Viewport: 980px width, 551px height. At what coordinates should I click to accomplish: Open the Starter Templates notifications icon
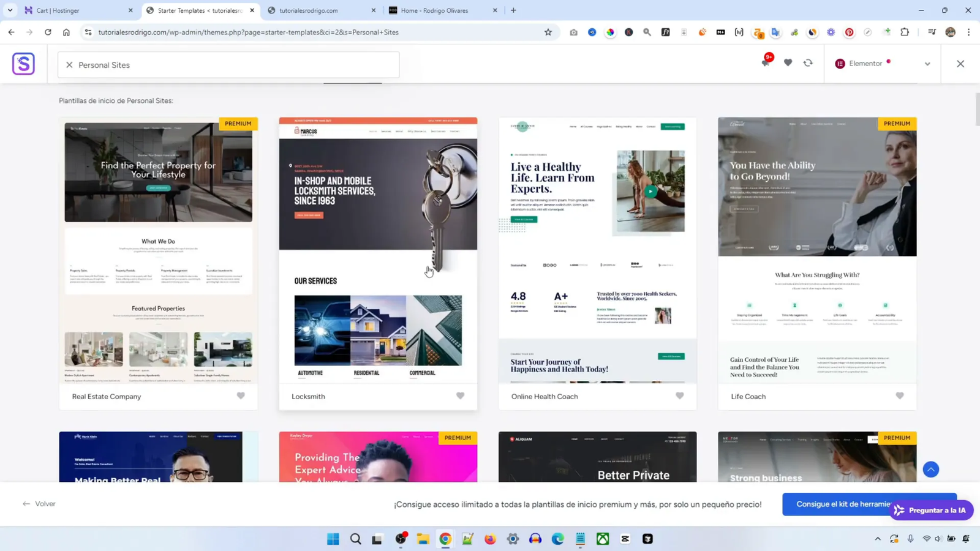click(x=764, y=63)
